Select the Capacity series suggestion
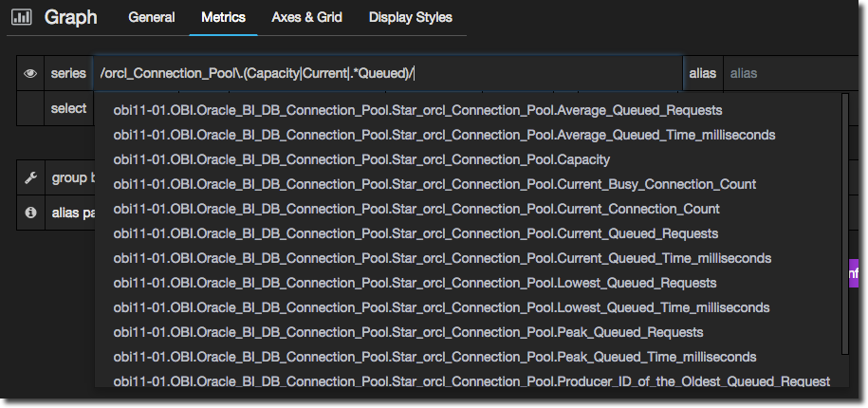Viewport: 868px width, 408px height. pos(361,159)
